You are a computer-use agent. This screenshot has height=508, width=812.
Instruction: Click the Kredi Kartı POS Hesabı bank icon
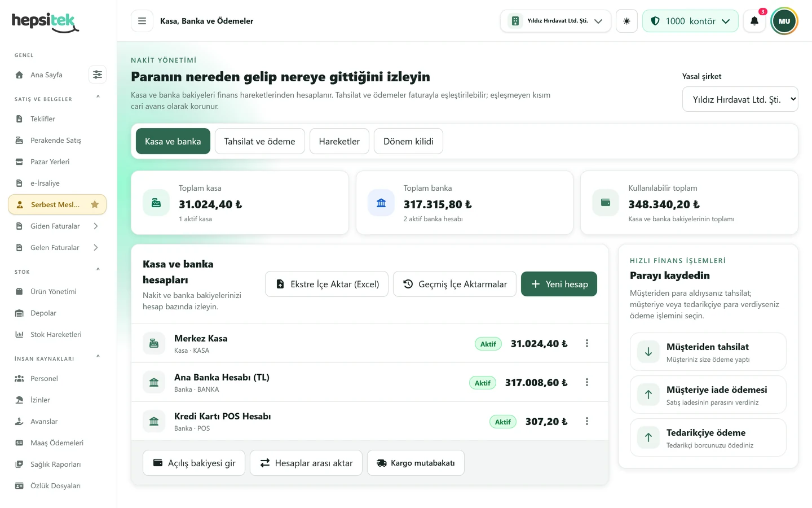(154, 421)
